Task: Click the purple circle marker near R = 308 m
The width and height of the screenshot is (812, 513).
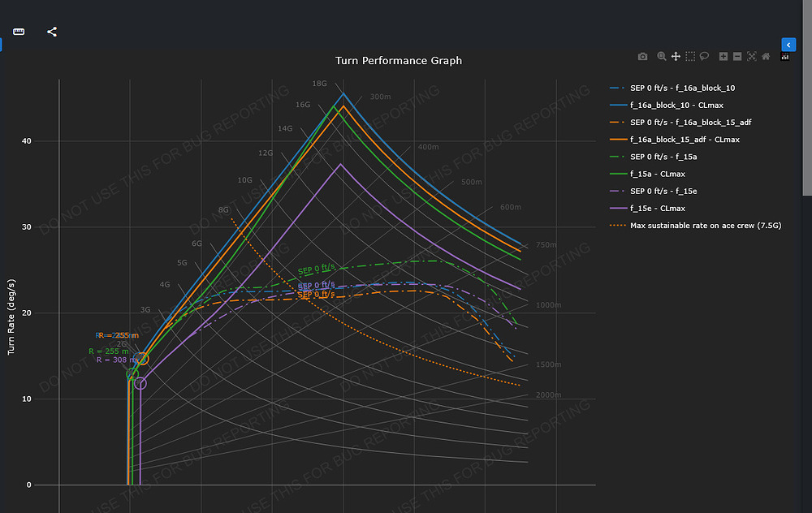Action: pyautogui.click(x=140, y=383)
